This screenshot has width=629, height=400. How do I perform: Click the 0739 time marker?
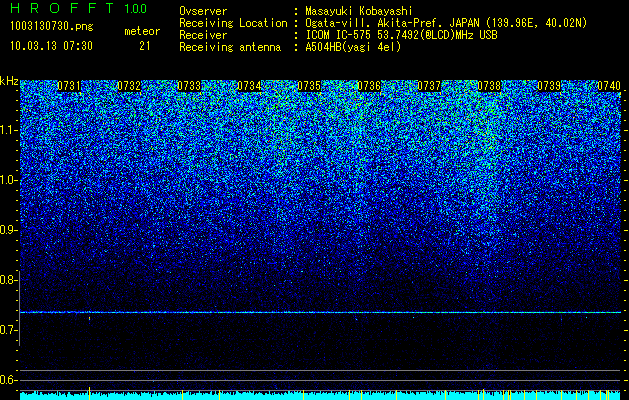click(549, 86)
